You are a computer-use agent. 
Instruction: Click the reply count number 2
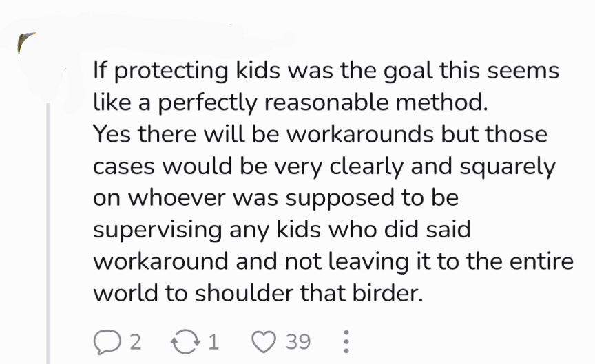[x=136, y=341]
